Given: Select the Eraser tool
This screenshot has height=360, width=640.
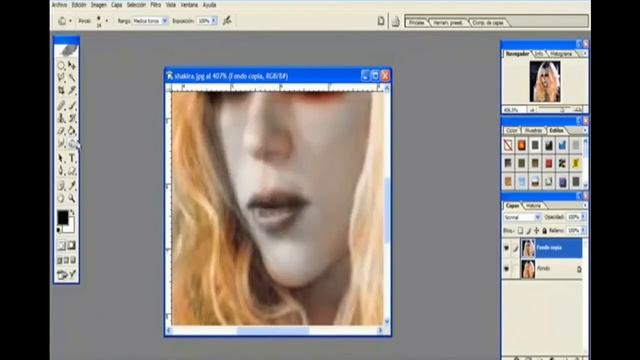Looking at the screenshot, I should click(61, 131).
